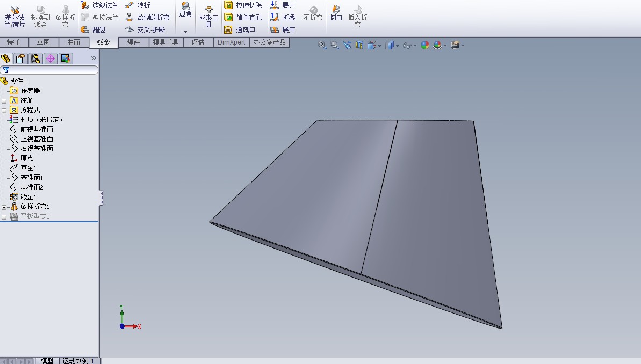This screenshot has width=641, height=364.
Task: Open the ConfigurationManager panel tab icon
Action: point(35,59)
